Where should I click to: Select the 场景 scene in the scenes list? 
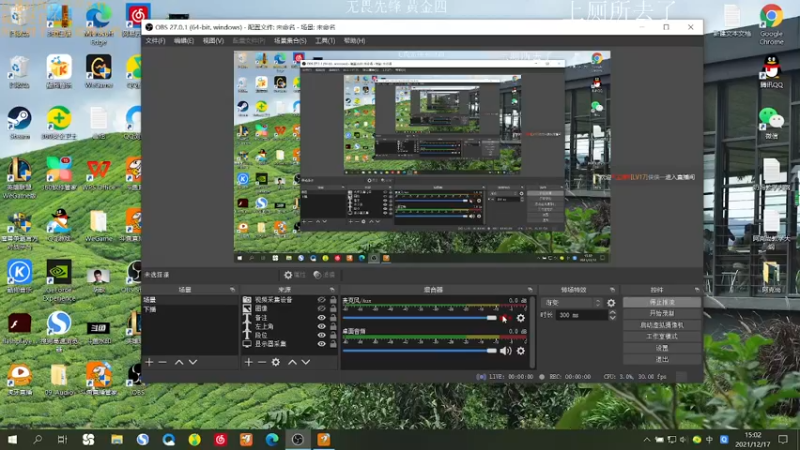190,300
